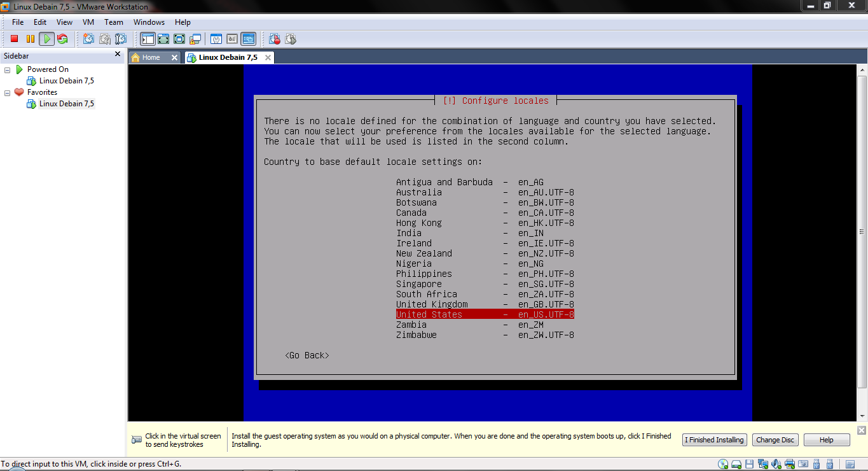Viewport: 868px width, 471px height.
Task: Select the Favorites sidebar group label
Action: pos(42,92)
